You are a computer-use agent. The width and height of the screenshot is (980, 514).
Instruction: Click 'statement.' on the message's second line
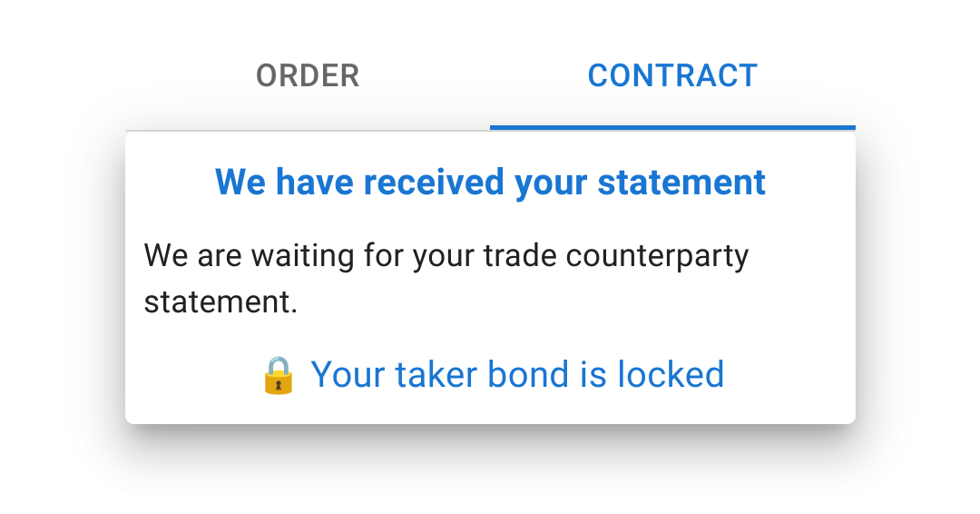(220, 302)
